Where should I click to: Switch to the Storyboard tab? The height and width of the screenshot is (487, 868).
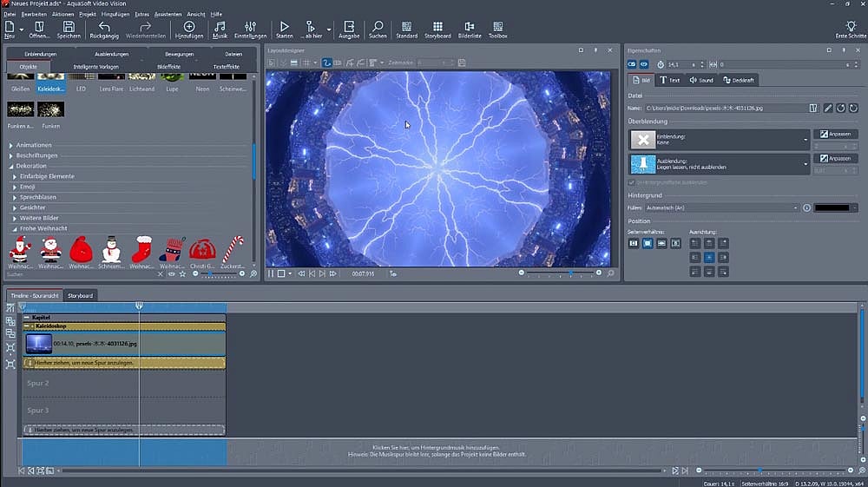[x=80, y=295]
